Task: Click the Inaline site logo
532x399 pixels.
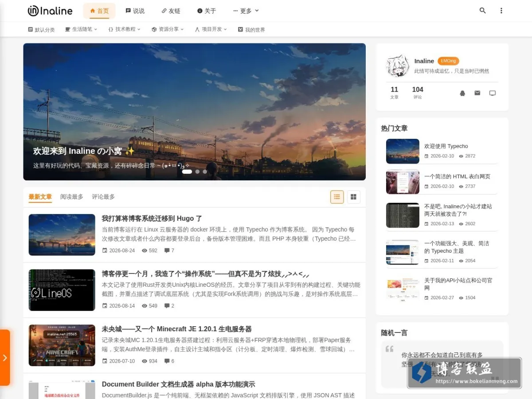Action: [50, 11]
